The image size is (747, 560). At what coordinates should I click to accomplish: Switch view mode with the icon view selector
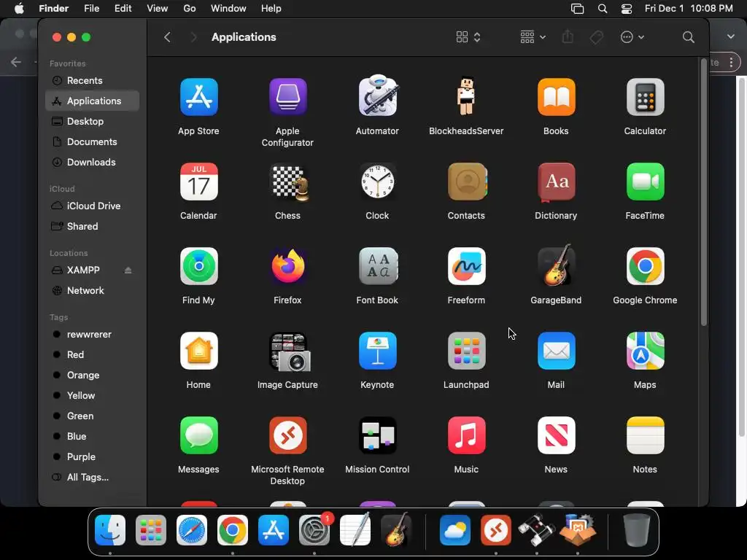point(468,37)
